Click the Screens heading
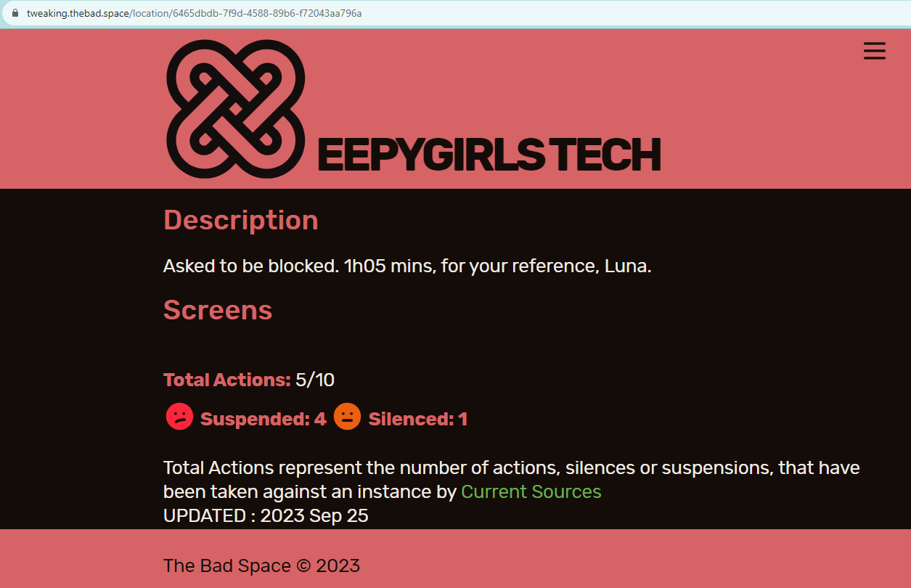 (218, 310)
